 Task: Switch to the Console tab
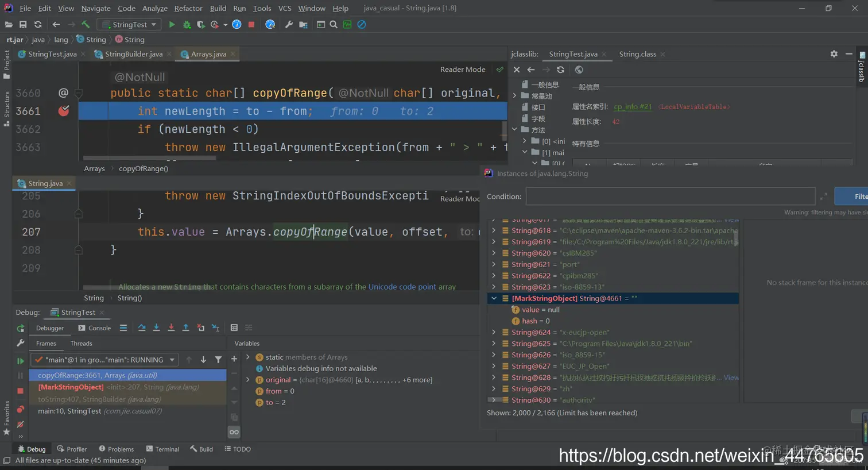(x=95, y=328)
